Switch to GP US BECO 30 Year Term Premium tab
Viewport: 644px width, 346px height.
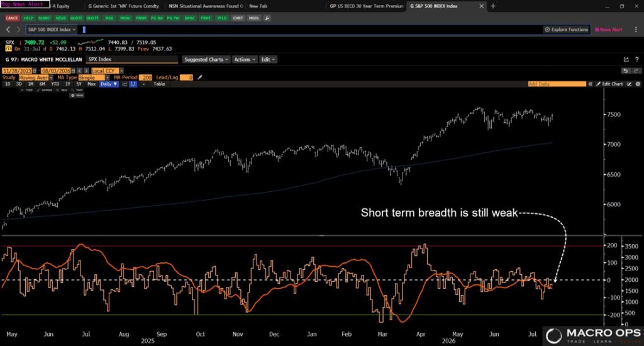(x=367, y=6)
